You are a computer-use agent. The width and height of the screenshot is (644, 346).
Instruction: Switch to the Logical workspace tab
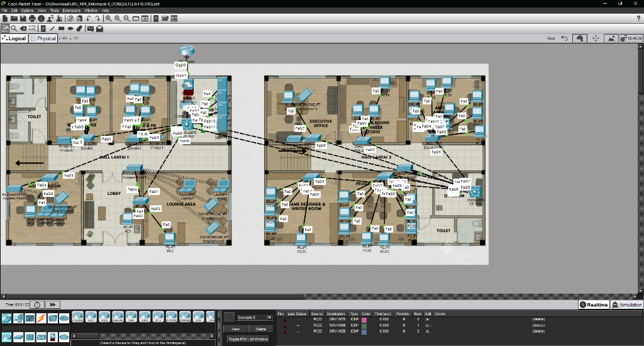point(14,38)
